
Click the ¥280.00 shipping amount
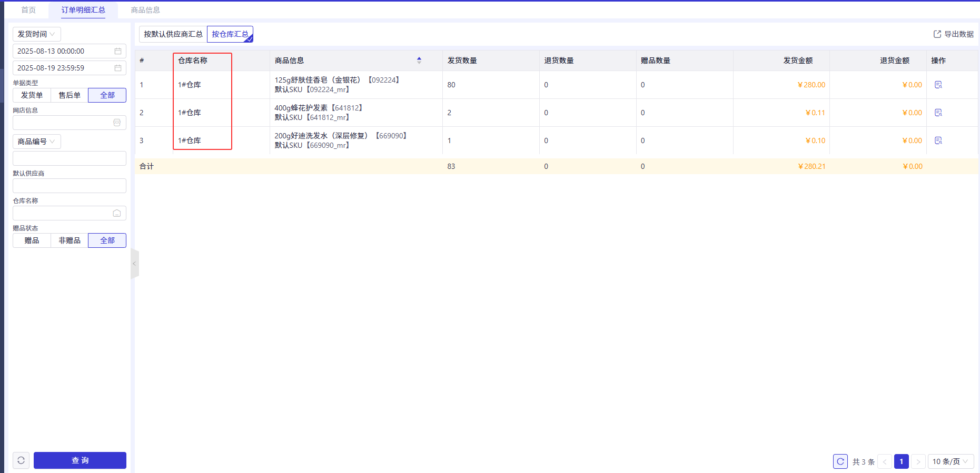[811, 85]
